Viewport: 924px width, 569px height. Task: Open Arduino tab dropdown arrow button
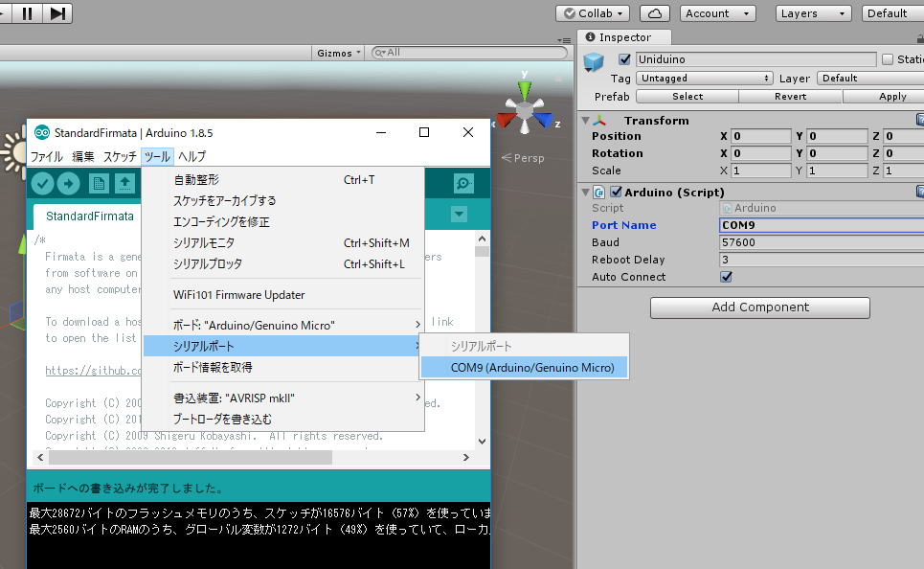coord(459,214)
